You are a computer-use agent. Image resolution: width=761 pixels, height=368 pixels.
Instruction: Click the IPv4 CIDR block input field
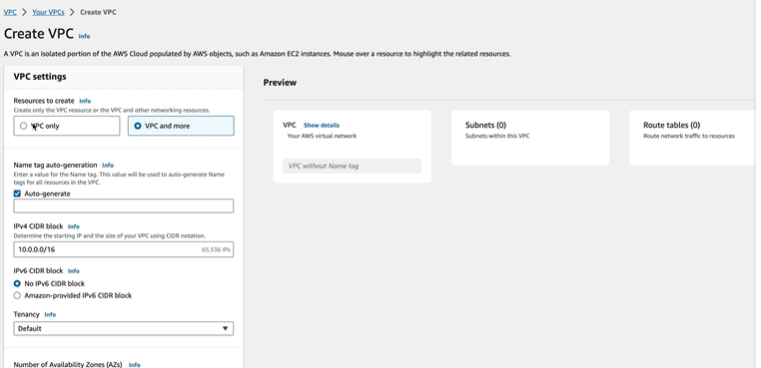[123, 250]
